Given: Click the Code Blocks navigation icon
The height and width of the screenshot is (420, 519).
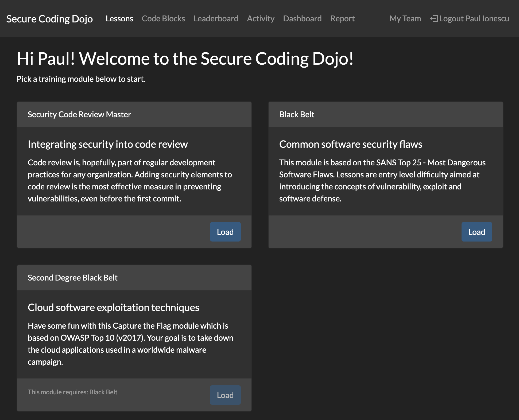Looking at the screenshot, I should point(163,18).
